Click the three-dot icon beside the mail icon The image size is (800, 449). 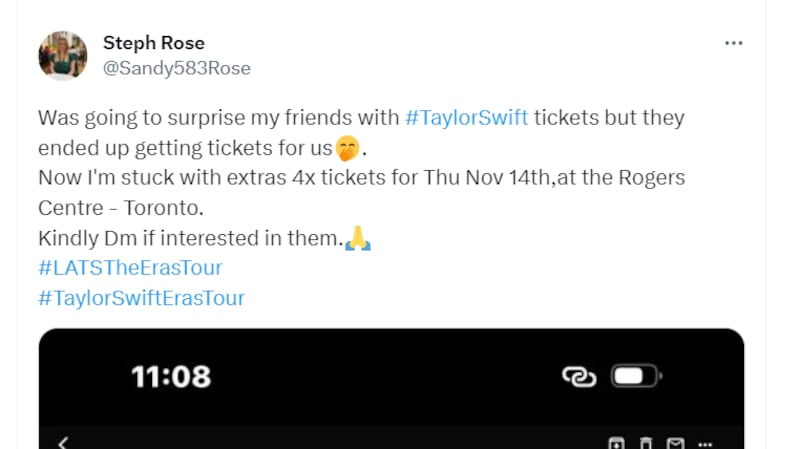[x=707, y=443]
